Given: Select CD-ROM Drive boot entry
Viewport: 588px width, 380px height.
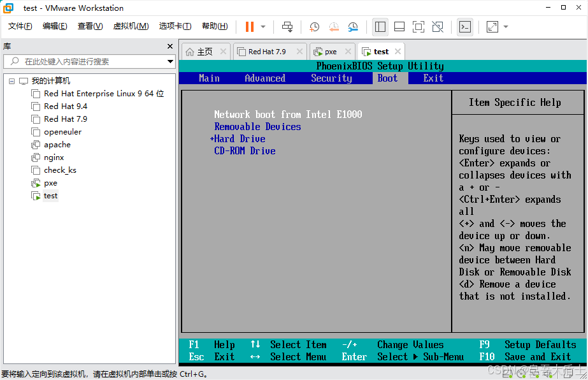Looking at the screenshot, I should point(245,150).
